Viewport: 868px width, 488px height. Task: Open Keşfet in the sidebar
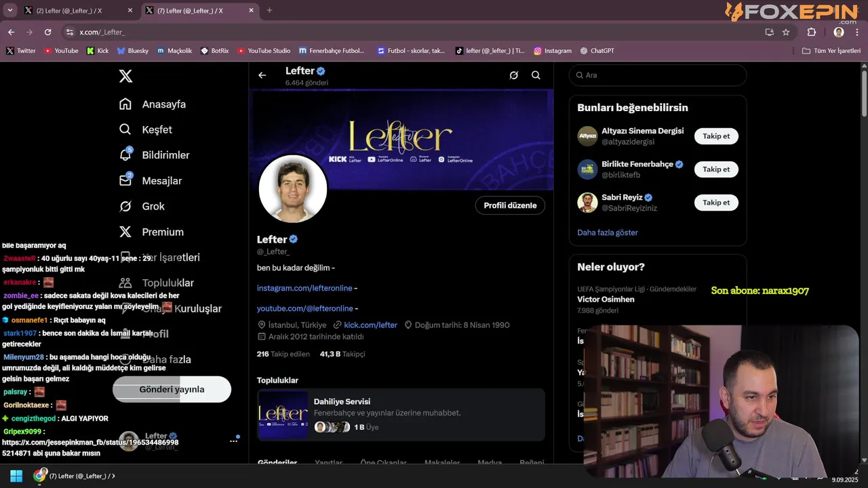tap(146, 129)
